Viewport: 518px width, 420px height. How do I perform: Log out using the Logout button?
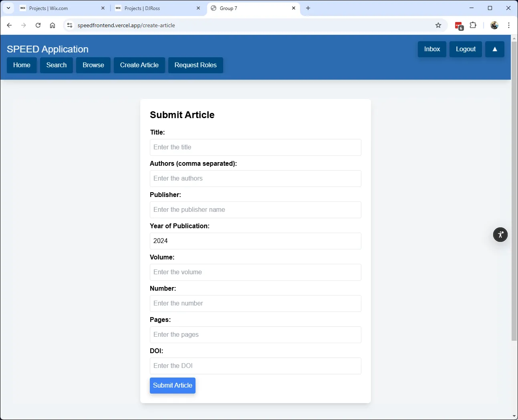[x=466, y=49]
